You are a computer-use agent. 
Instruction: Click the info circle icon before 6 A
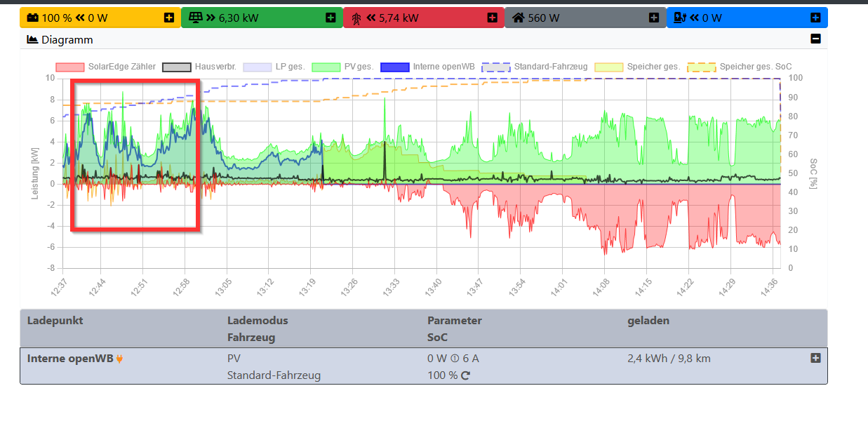click(455, 359)
